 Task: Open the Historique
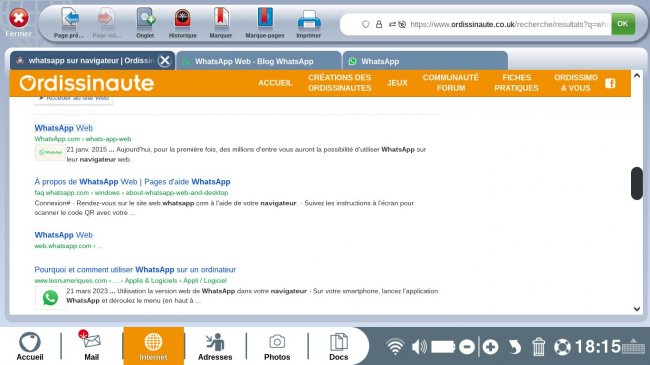(182, 23)
